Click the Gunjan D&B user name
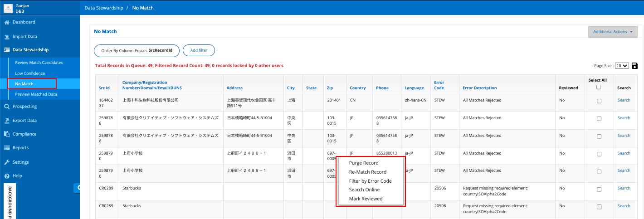Viewport: 644px width, 219px height. click(23, 8)
